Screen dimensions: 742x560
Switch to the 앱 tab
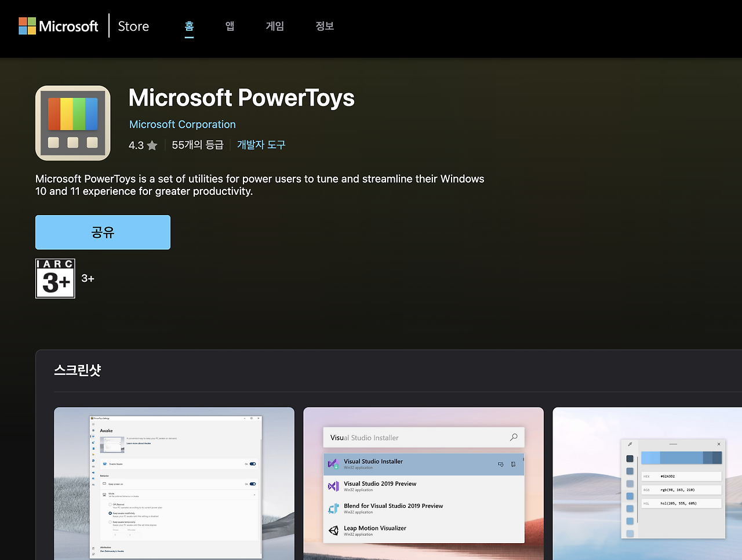click(x=230, y=26)
